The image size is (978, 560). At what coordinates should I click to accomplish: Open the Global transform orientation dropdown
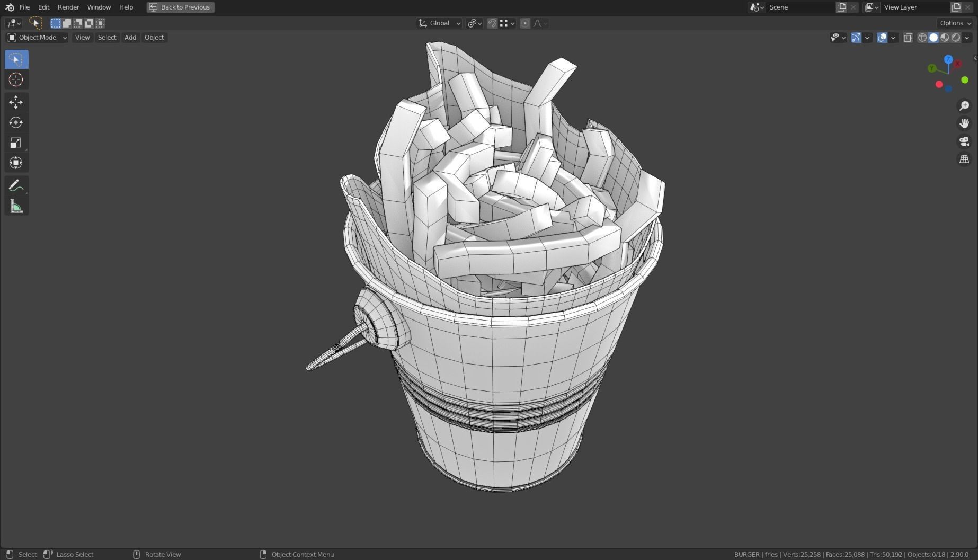[439, 23]
